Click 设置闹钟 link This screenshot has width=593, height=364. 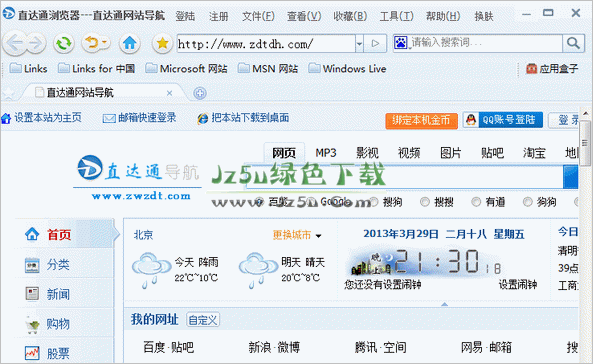coord(518,285)
